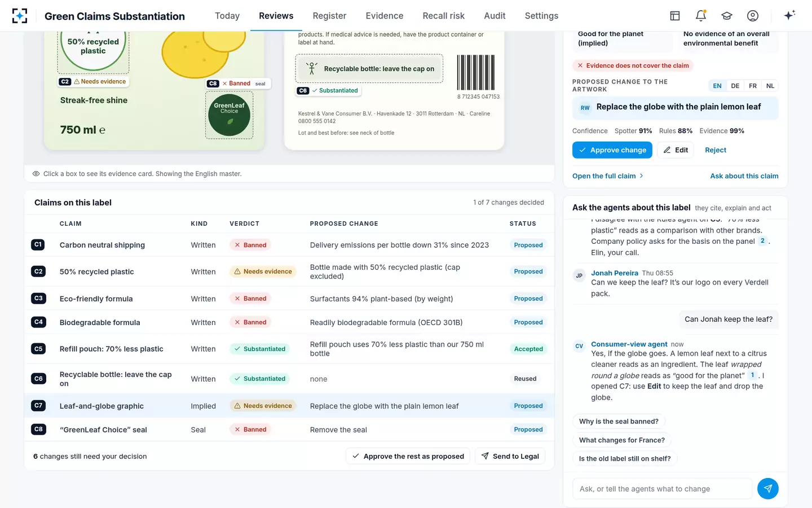The height and width of the screenshot is (508, 812).
Task: Click the barcode on the back label
Action: tap(476, 72)
